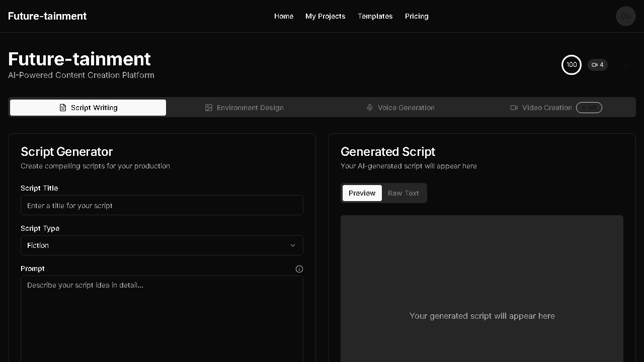Click the "Script Generator" heading
644x362 pixels.
click(x=67, y=152)
